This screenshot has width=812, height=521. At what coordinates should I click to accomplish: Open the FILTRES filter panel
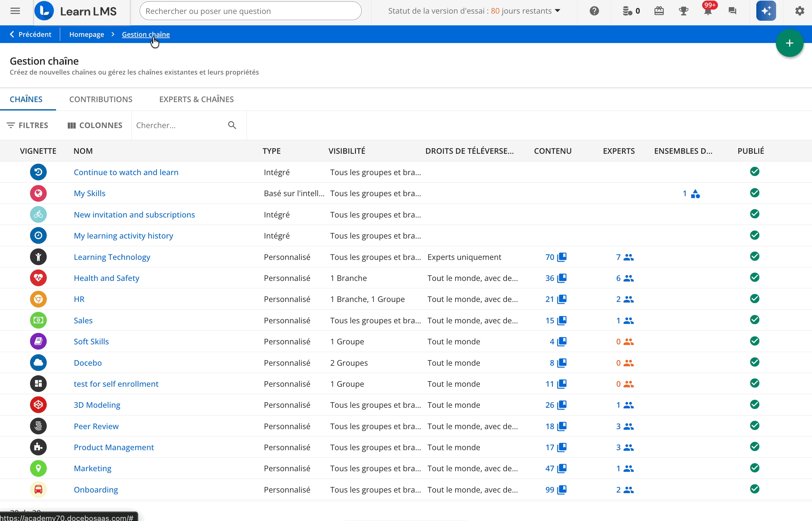(x=28, y=125)
